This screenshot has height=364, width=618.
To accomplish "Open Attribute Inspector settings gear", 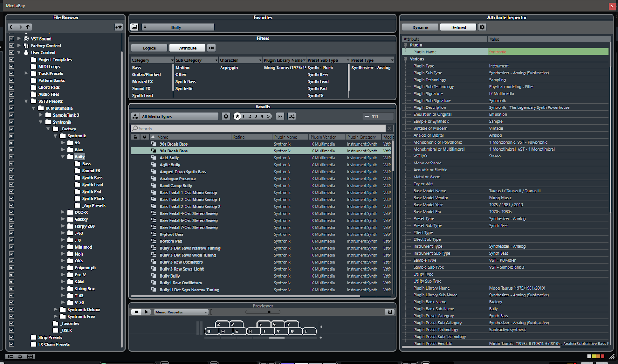I will coord(482,27).
